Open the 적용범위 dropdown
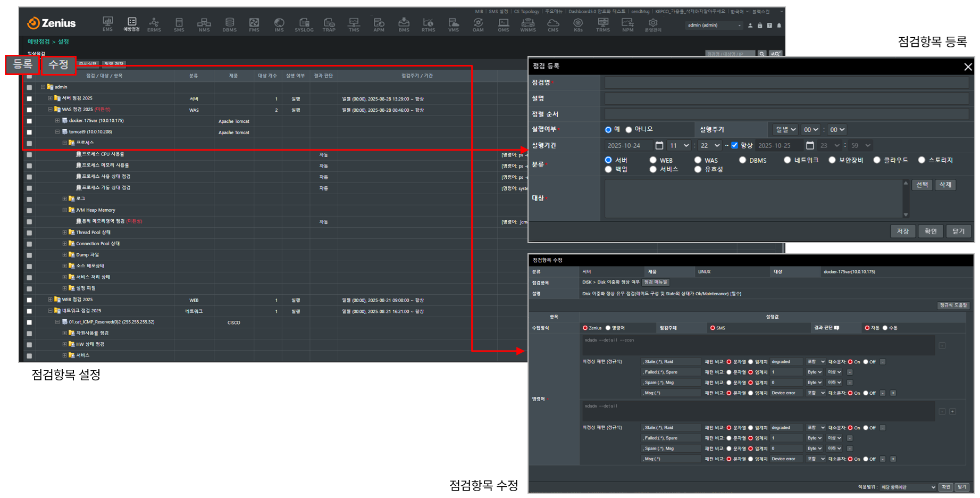The width and height of the screenshot is (980, 498). [908, 487]
